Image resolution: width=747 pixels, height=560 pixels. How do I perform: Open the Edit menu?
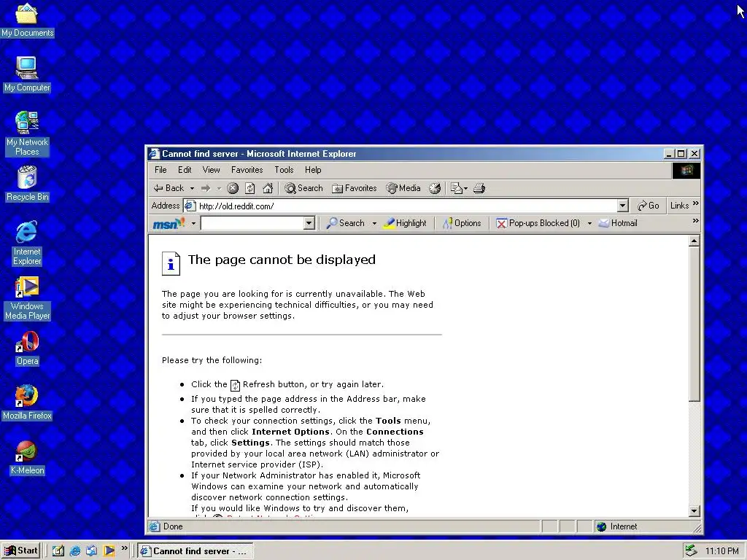[x=185, y=170]
